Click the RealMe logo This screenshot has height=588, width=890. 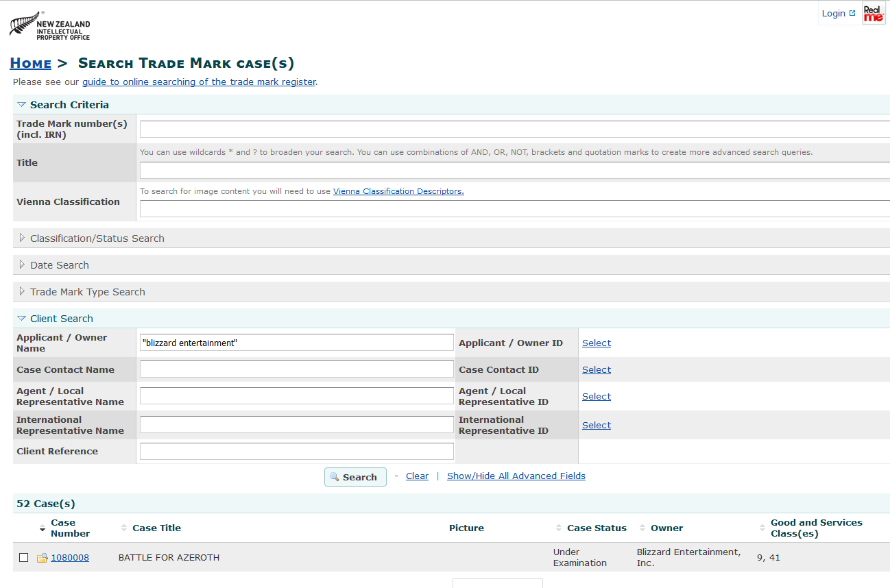(x=874, y=13)
